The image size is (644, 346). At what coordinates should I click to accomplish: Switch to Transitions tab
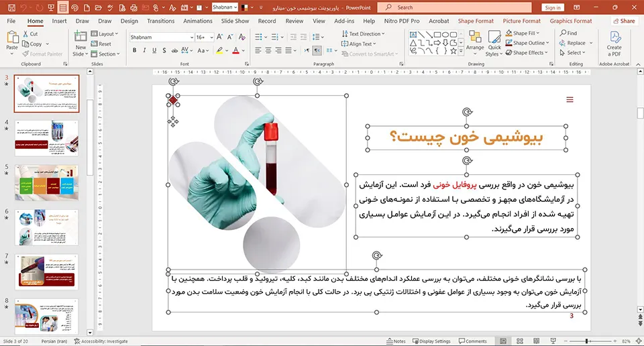pos(160,21)
